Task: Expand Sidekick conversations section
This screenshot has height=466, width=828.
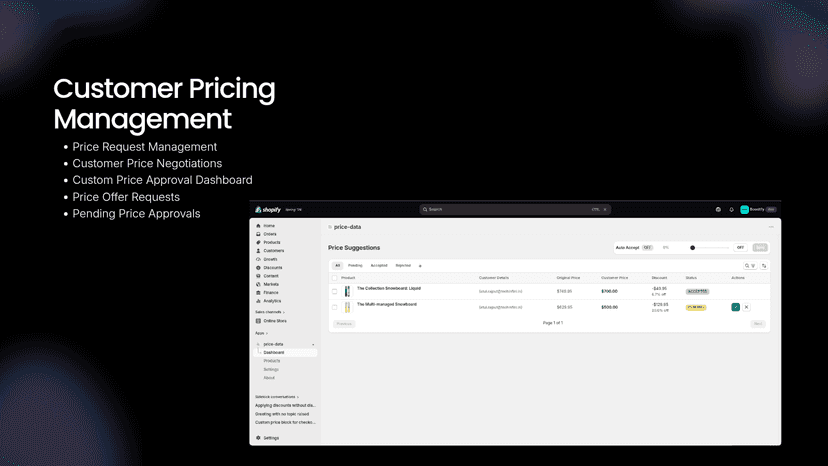Action: [277, 397]
